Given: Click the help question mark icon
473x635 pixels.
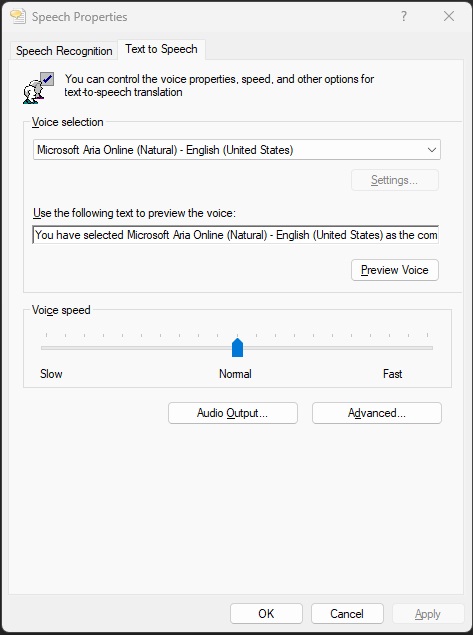Looking at the screenshot, I should [404, 16].
